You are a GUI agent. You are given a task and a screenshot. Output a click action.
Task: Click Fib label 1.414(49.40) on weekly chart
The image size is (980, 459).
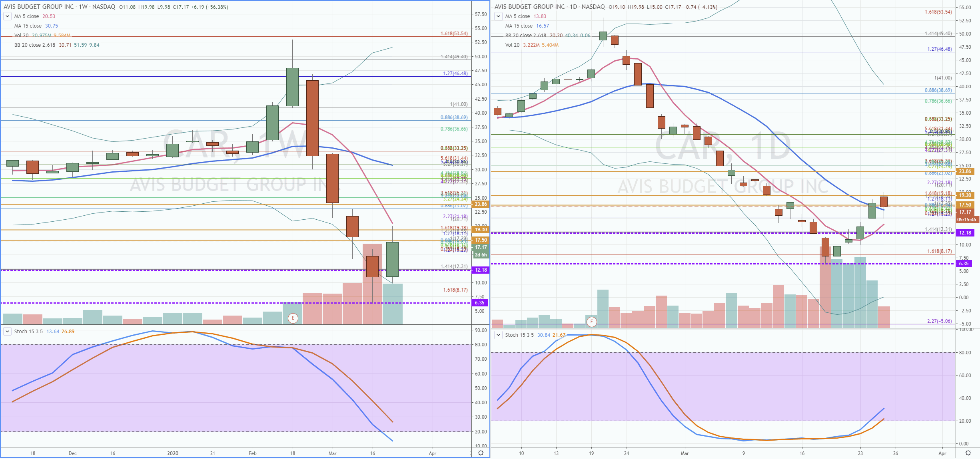(454, 57)
